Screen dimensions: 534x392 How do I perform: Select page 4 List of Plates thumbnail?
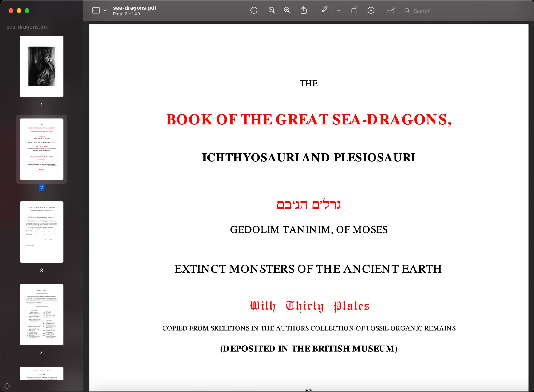tap(42, 315)
